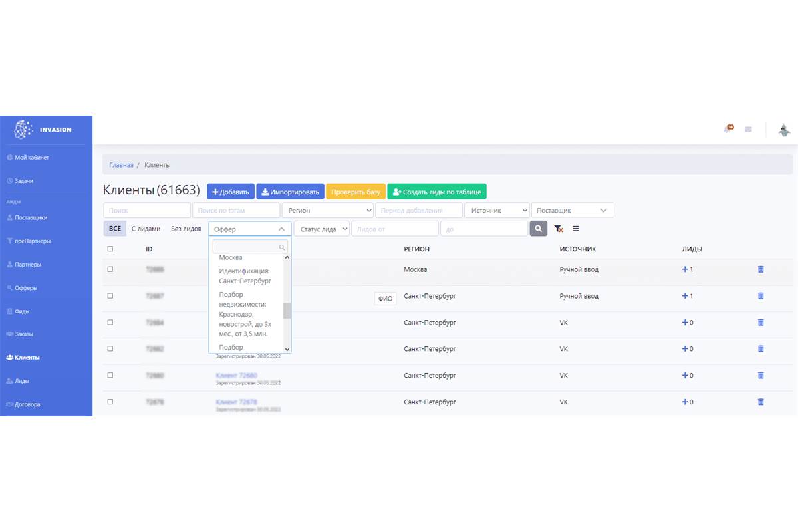
Task: Select the ВСЕ filter tab
Action: (x=115, y=229)
